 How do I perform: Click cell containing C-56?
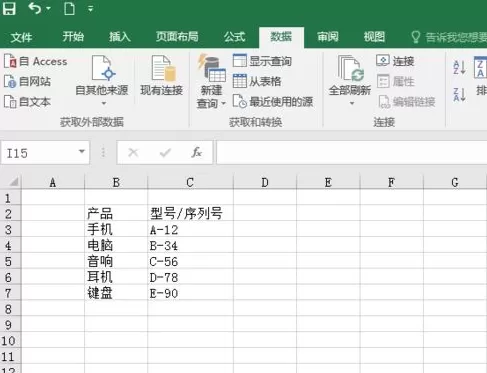tap(190, 261)
